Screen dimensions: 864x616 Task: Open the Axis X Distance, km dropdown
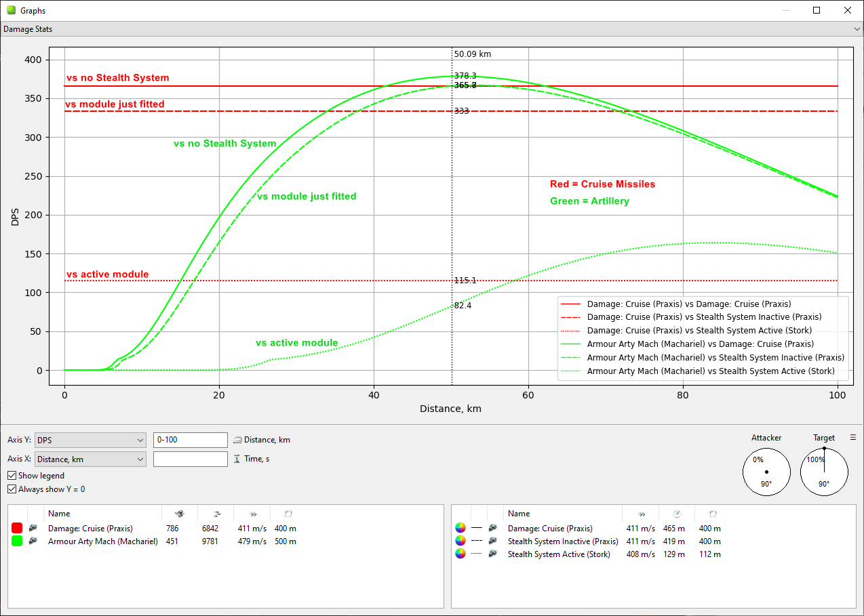click(x=90, y=459)
